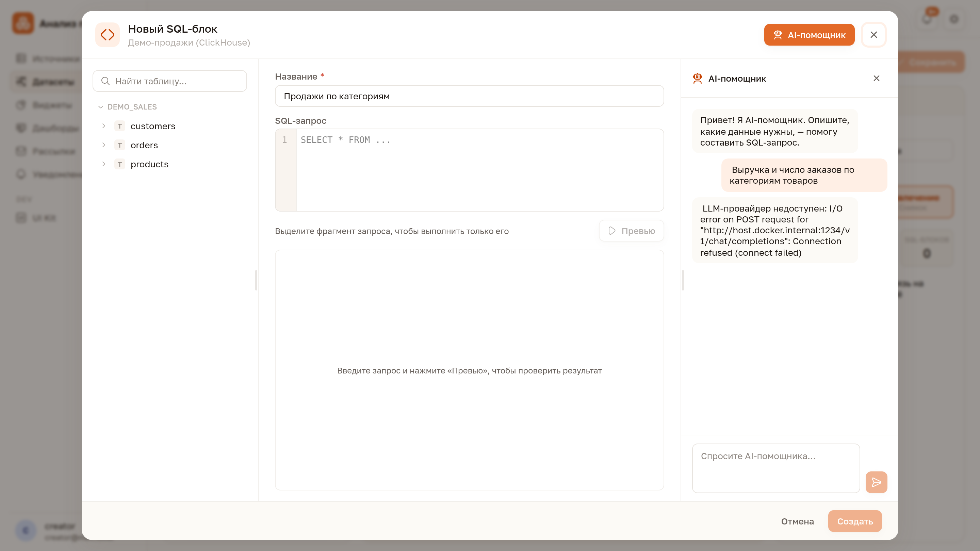980x551 pixels.
Task: Click the AI panel resize handle
Action: [x=683, y=280]
